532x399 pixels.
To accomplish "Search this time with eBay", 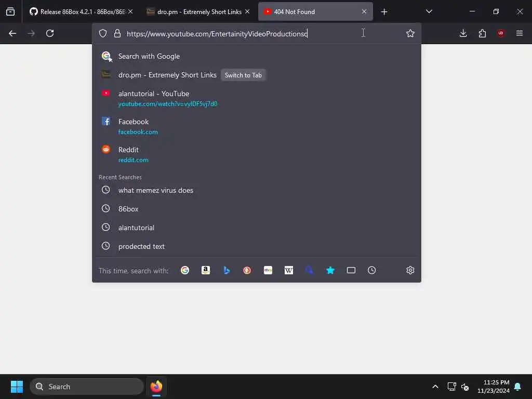I will pos(268,270).
